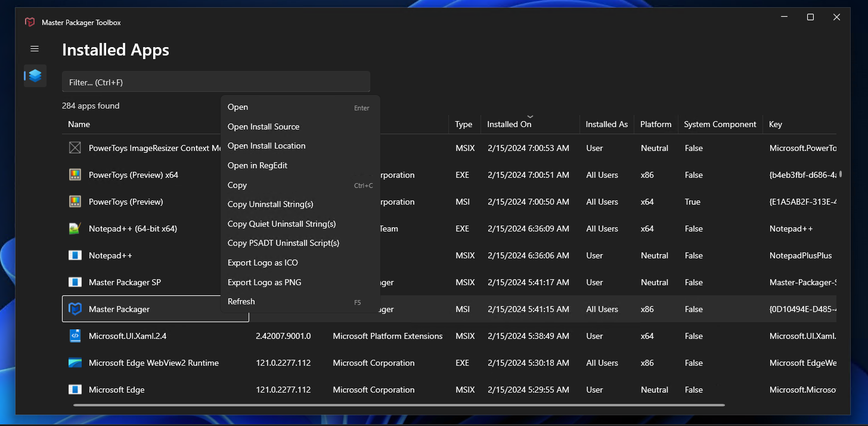Click the Microsoft Edge app name text
The height and width of the screenshot is (426, 868).
point(117,390)
